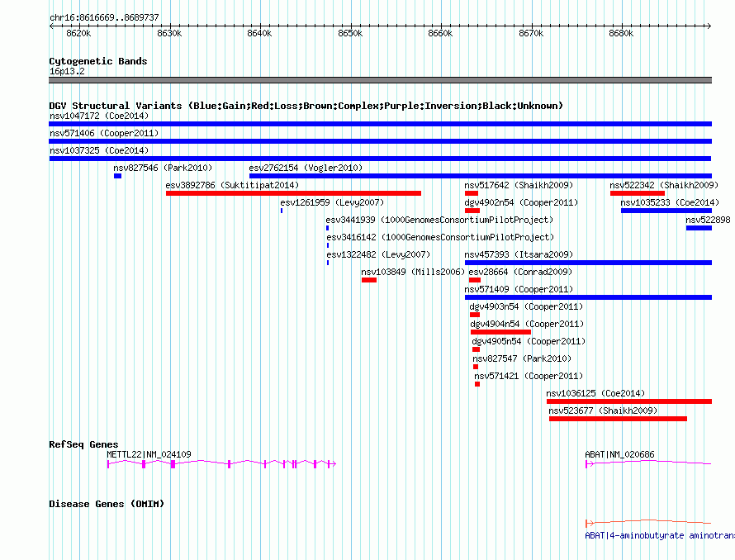Click the dgv4905n54 (Cooper2011) red bar
This screenshot has height=560, width=735.
click(477, 349)
